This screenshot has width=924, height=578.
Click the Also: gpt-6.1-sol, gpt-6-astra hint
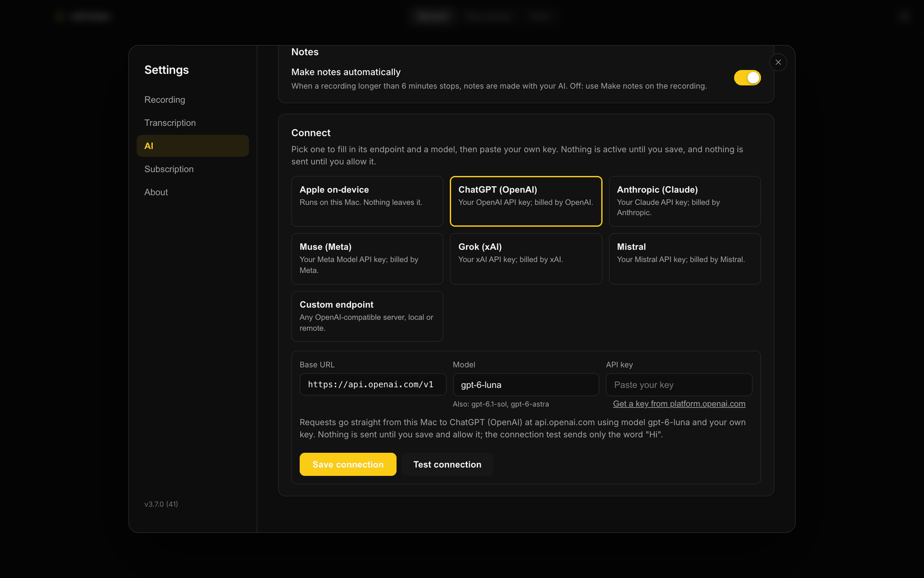[x=501, y=404]
